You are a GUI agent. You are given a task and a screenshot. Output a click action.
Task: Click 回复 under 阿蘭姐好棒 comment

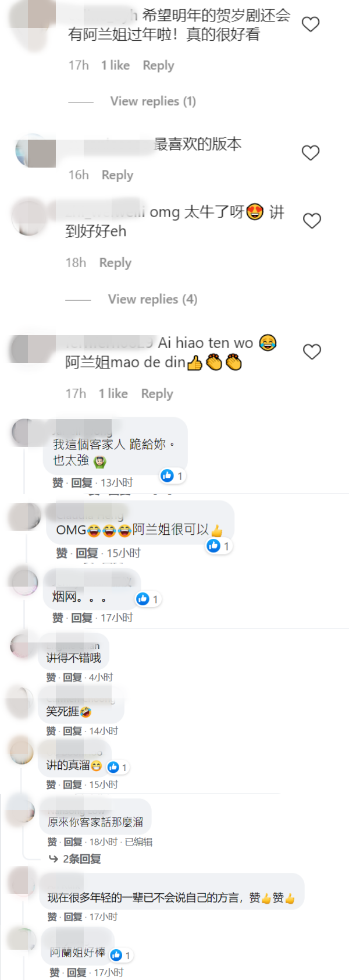(x=77, y=972)
